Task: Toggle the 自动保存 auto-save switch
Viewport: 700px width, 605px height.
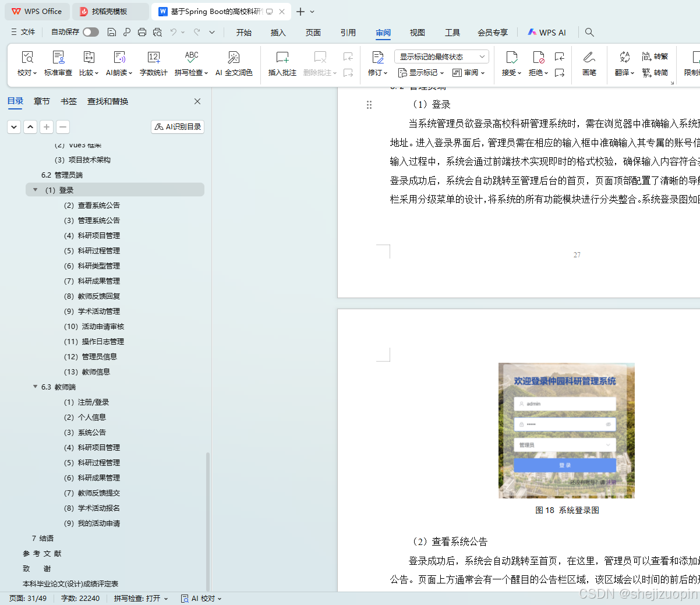Action: tap(91, 32)
